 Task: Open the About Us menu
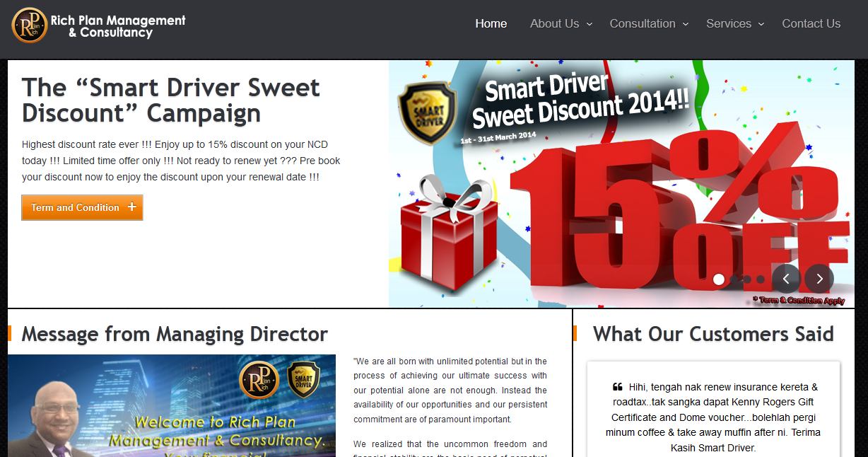coord(555,23)
